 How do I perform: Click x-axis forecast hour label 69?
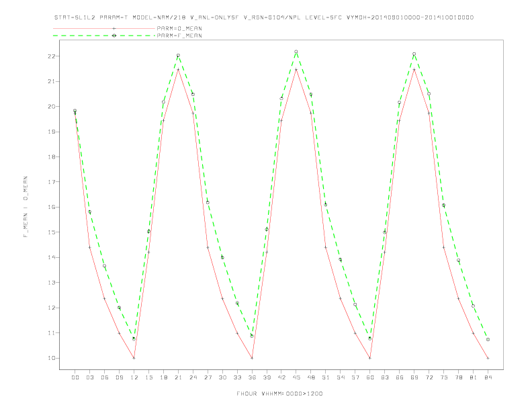(414, 377)
